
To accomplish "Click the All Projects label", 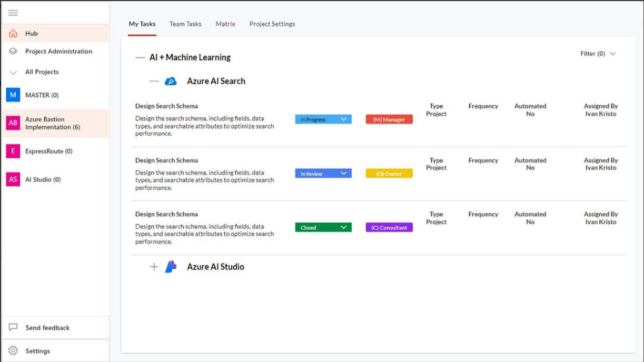I will tap(42, 72).
